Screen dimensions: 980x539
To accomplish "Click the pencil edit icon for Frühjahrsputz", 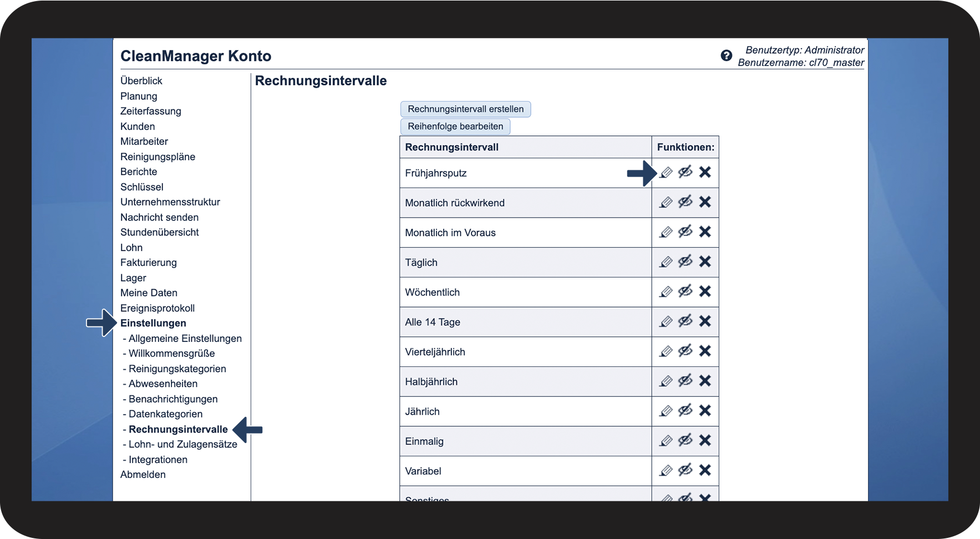I will coord(666,173).
